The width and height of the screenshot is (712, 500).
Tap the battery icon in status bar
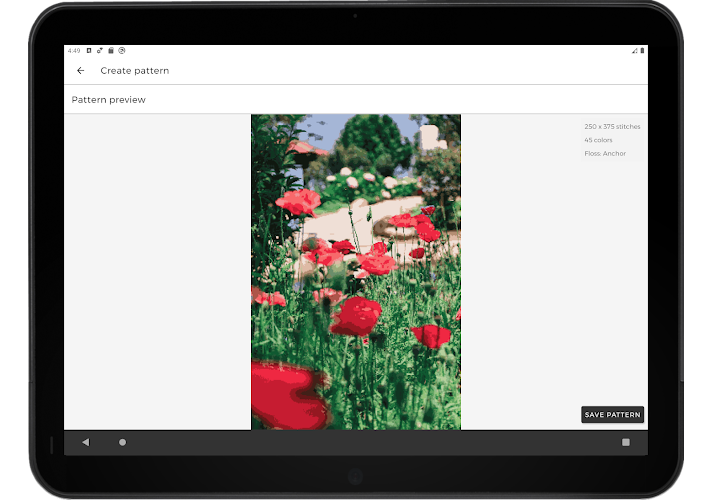pyautogui.click(x=642, y=50)
